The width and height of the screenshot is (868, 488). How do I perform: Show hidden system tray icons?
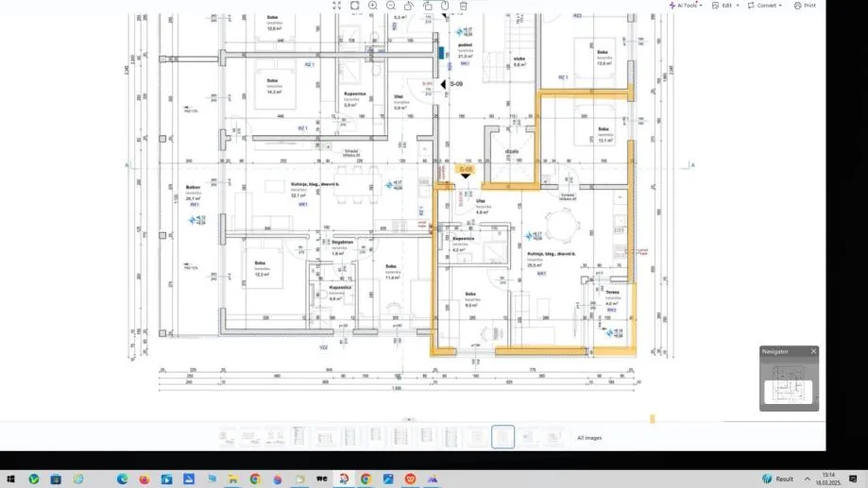tap(808, 480)
